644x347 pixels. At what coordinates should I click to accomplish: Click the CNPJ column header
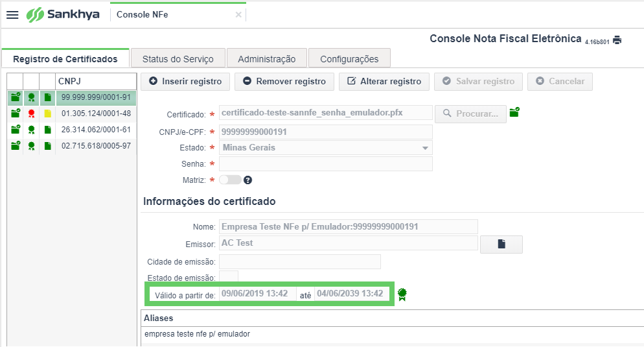click(x=96, y=82)
